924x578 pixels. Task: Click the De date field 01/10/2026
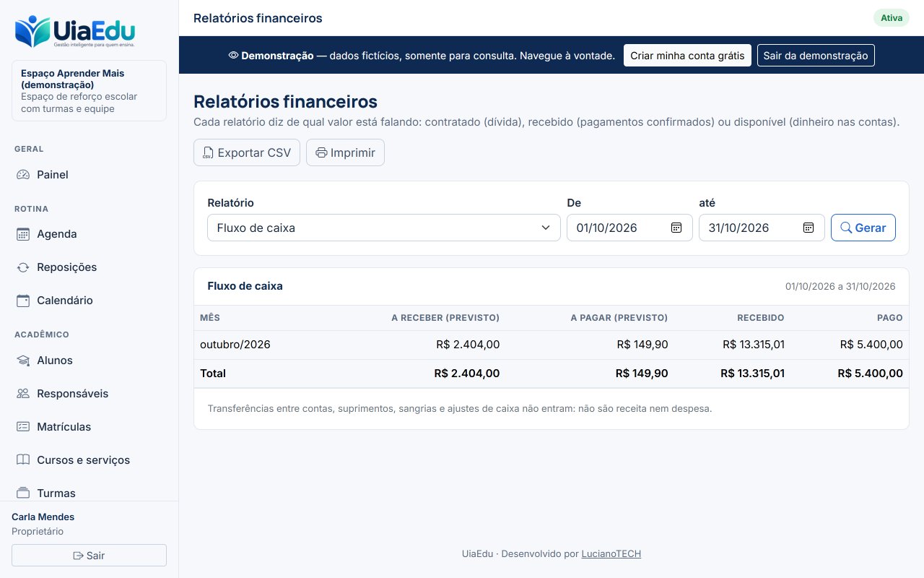pos(629,228)
